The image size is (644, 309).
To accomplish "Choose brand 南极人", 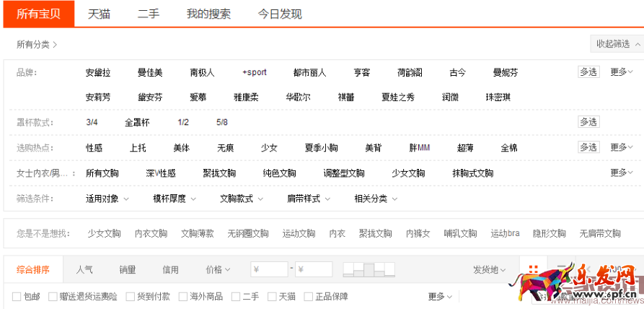I will (202, 73).
